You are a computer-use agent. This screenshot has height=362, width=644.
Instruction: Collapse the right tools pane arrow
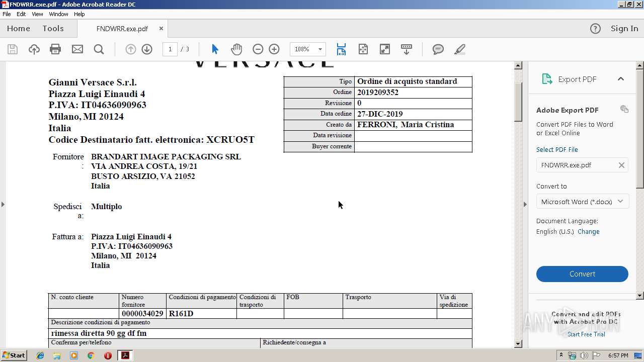tap(525, 204)
